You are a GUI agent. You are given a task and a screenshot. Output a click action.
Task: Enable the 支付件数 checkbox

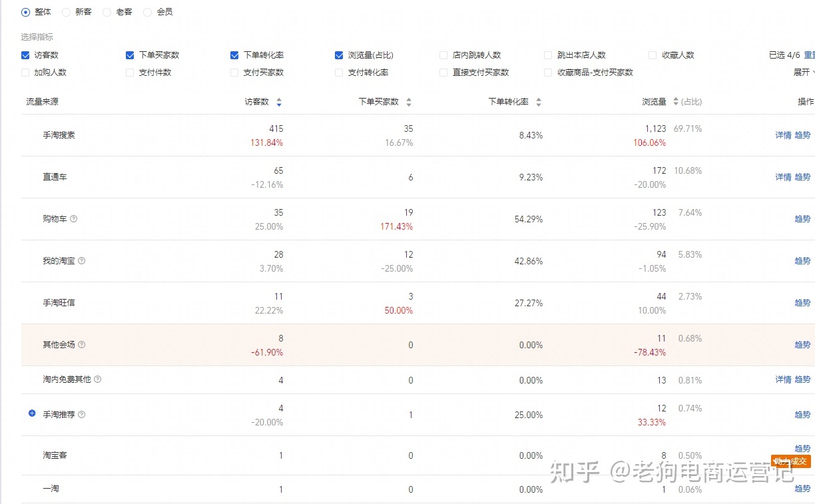tap(130, 73)
